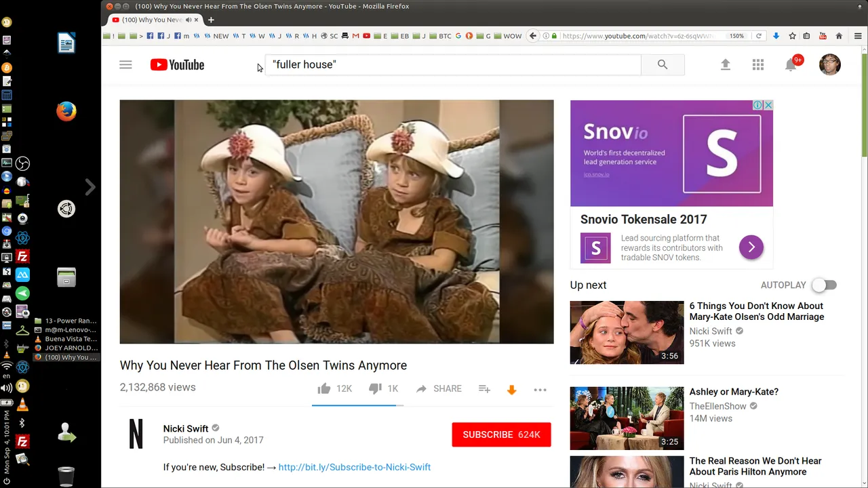868x488 pixels.
Task: Open Snovio Tokensale 2017 headline
Action: tap(644, 220)
